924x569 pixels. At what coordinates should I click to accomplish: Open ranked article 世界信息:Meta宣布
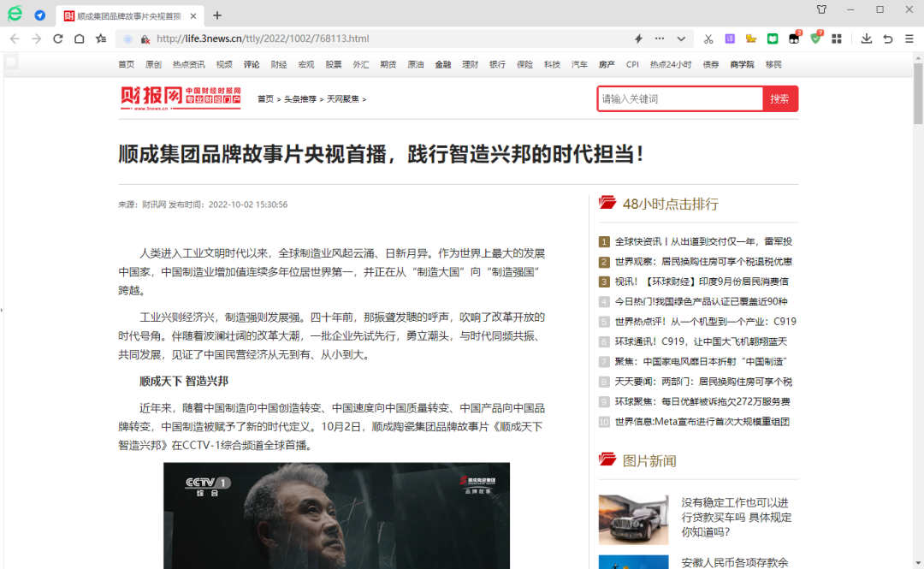click(x=702, y=422)
